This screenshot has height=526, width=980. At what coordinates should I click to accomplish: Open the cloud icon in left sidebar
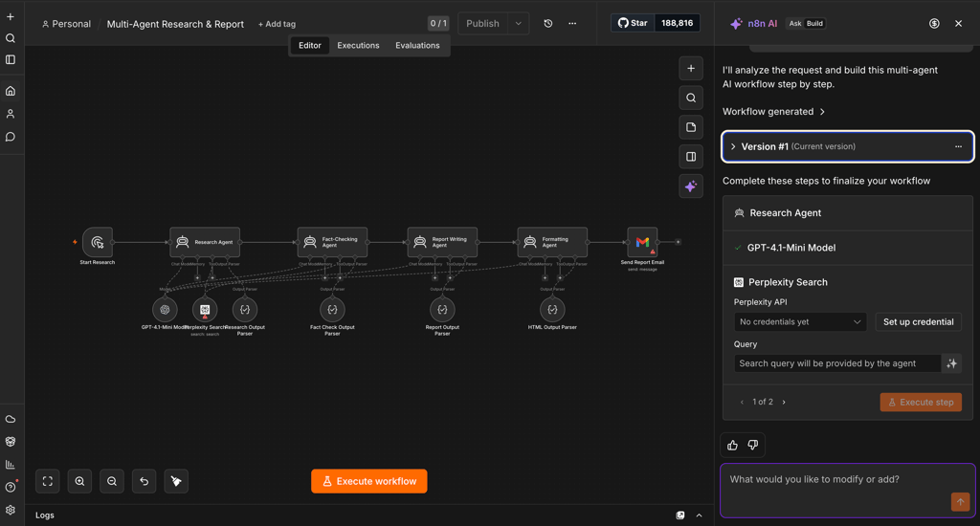pyautogui.click(x=10, y=419)
